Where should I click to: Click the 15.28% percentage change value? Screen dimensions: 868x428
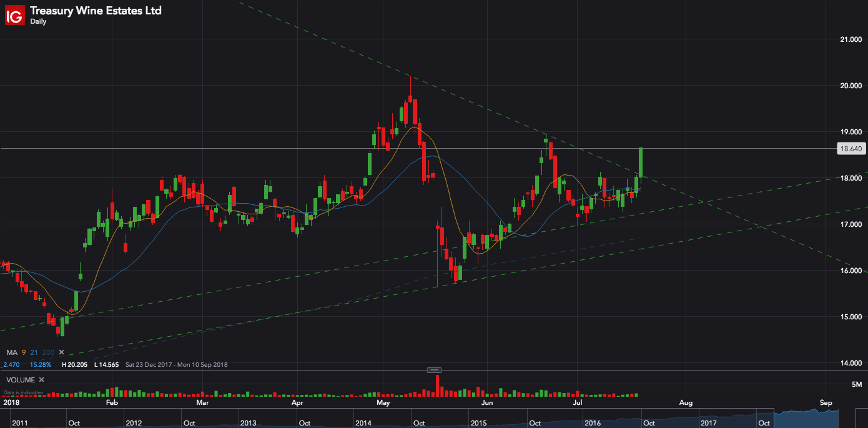41,364
